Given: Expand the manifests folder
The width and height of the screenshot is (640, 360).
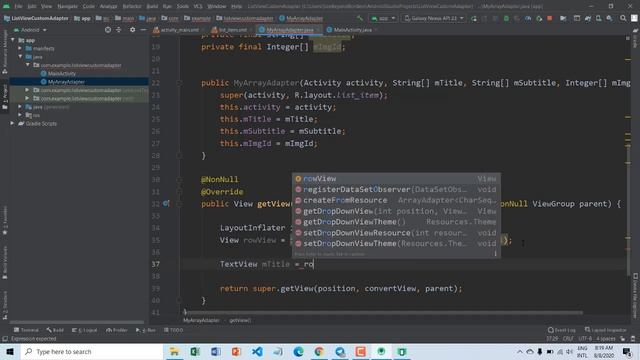Looking at the screenshot, I should pos(20,48).
